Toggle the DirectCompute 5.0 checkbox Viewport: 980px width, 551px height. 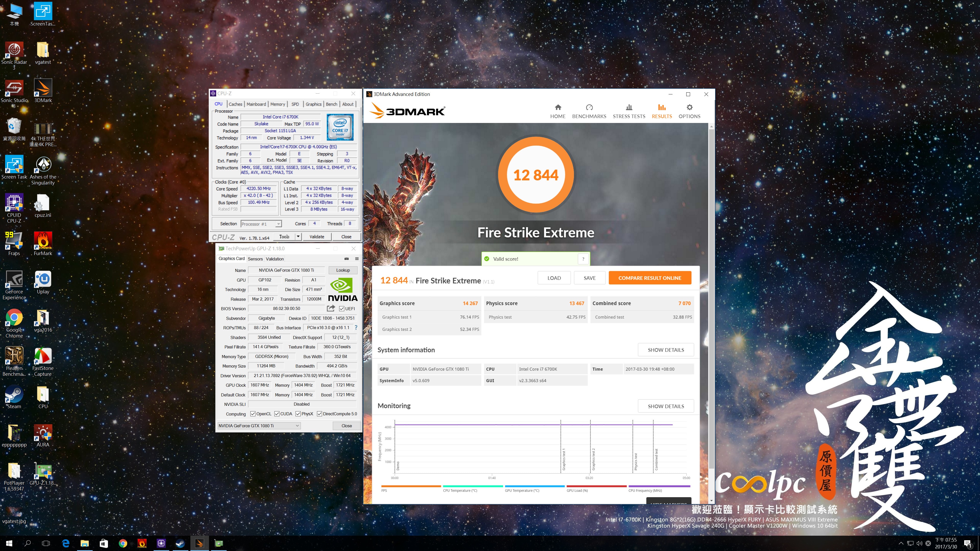[319, 414]
